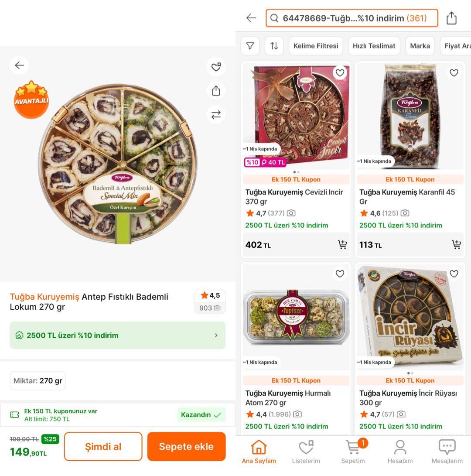Add Karanfil 45 Gr to cart
471x476 pixels.
(x=456, y=245)
